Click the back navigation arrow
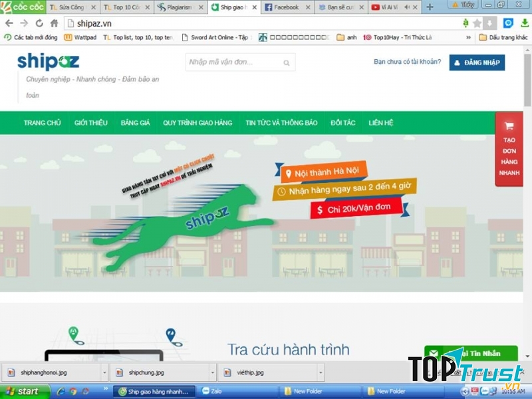This screenshot has width=532, height=399. pos(9,22)
